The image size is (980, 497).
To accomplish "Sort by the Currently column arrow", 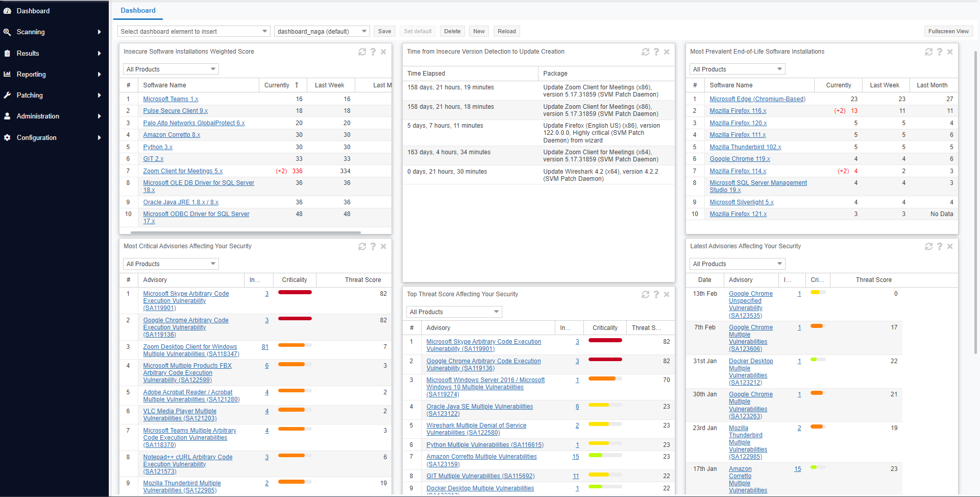I will pos(297,85).
